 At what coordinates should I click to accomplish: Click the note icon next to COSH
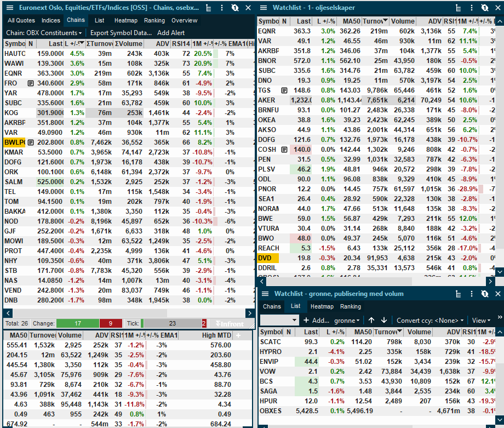284,150
